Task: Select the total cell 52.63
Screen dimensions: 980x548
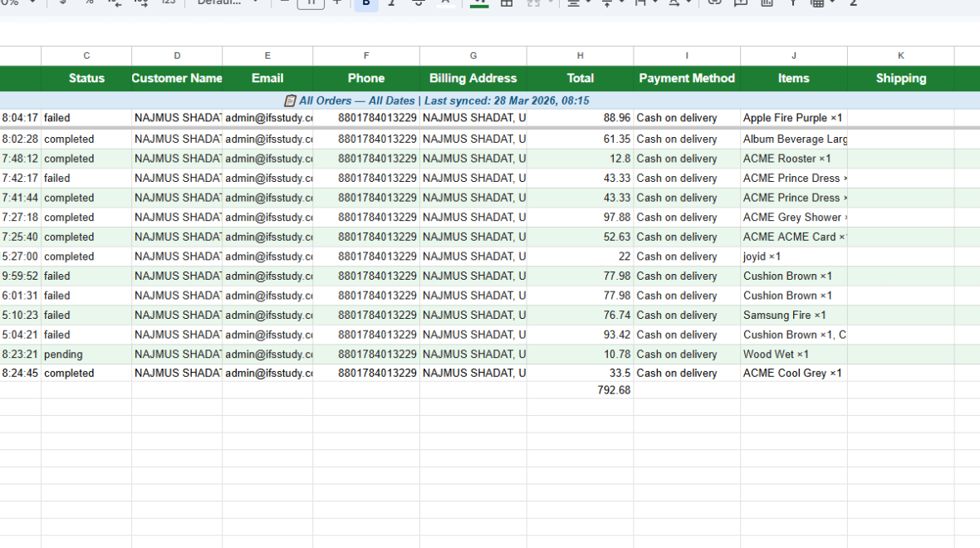Action: point(580,237)
